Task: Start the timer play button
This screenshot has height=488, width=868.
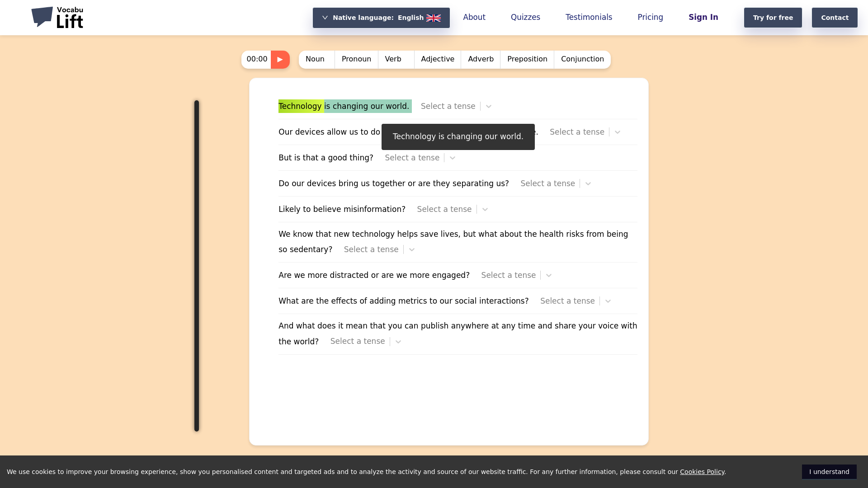Action: 280,60
